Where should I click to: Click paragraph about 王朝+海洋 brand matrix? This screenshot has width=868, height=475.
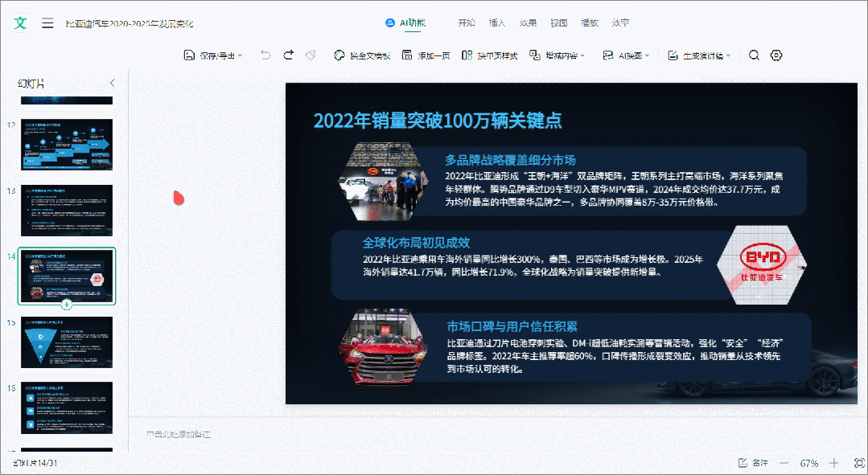pos(614,189)
